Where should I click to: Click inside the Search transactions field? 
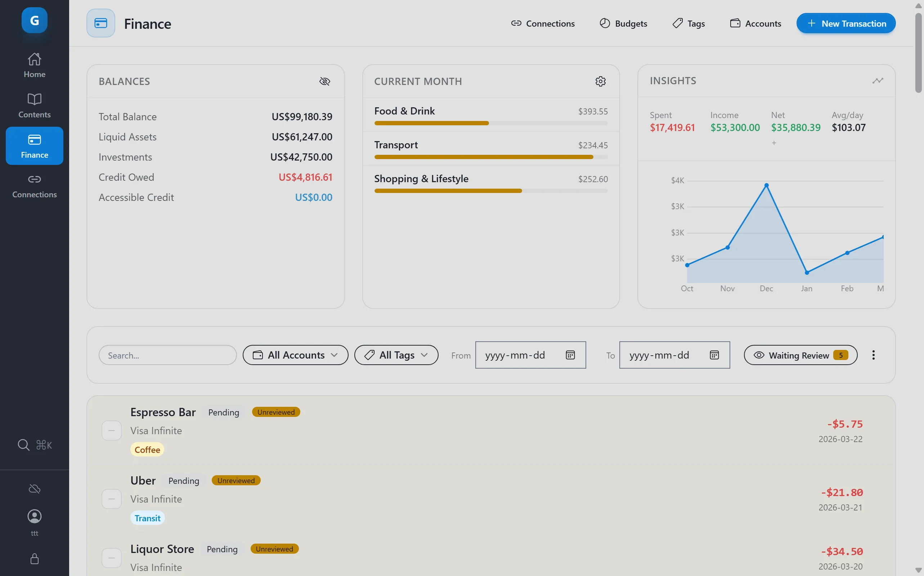pyautogui.click(x=167, y=355)
